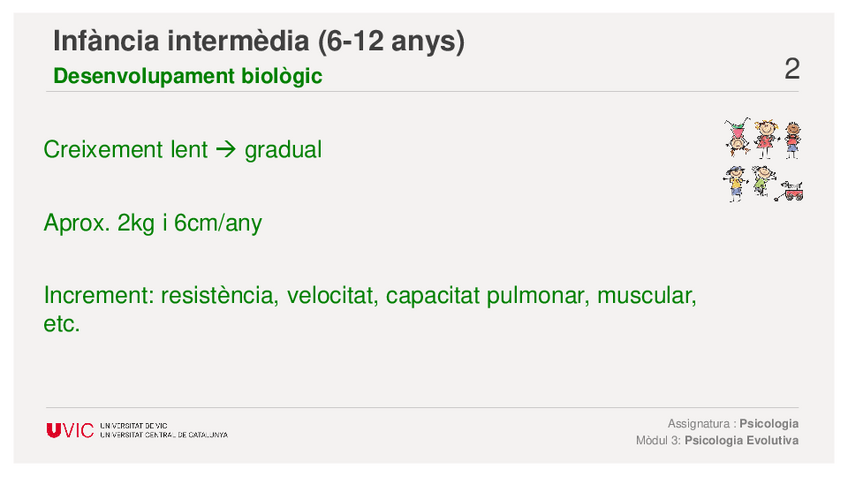Click 'Assignatura : Psicologia' in the footer
Image resolution: width=848 pixels, height=477 pixels.
pos(733,423)
